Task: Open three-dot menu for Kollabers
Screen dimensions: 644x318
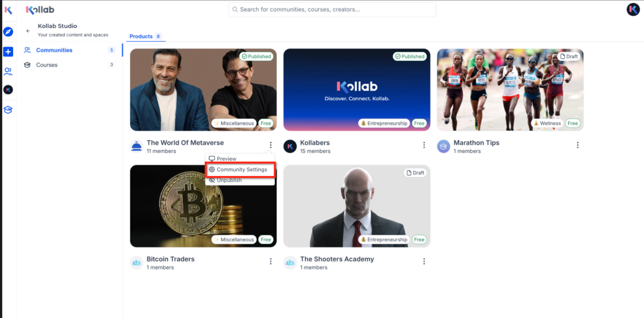Action: (x=424, y=145)
